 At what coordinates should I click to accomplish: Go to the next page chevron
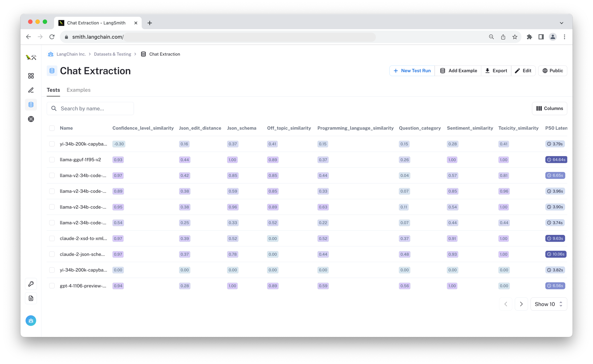pyautogui.click(x=521, y=304)
